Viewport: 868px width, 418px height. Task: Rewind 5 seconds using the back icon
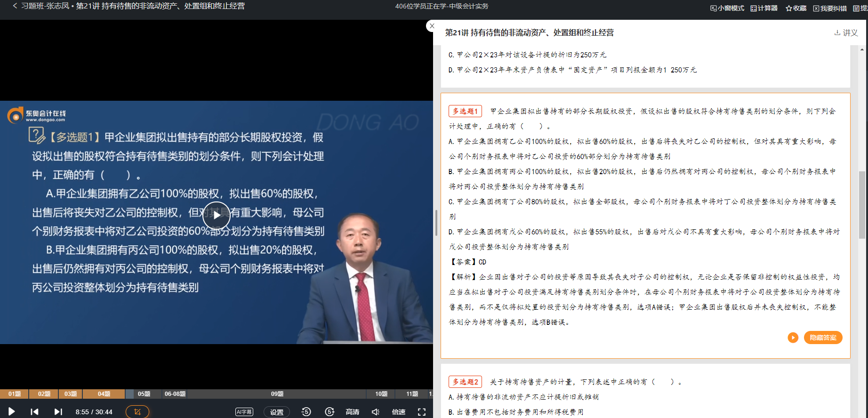[306, 412]
